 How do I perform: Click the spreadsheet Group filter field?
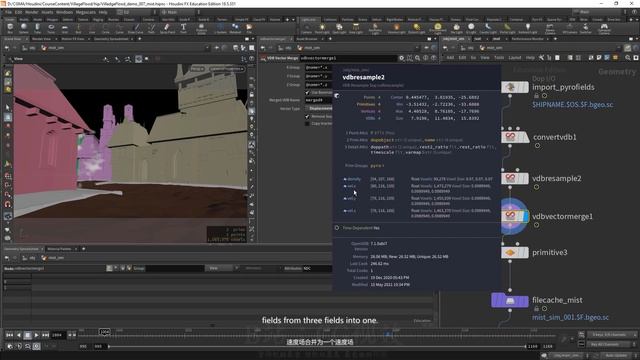174,268
